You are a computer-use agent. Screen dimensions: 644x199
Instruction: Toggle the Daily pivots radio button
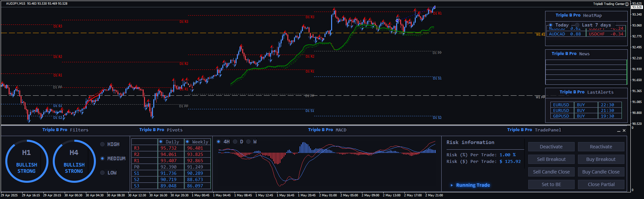(x=161, y=142)
